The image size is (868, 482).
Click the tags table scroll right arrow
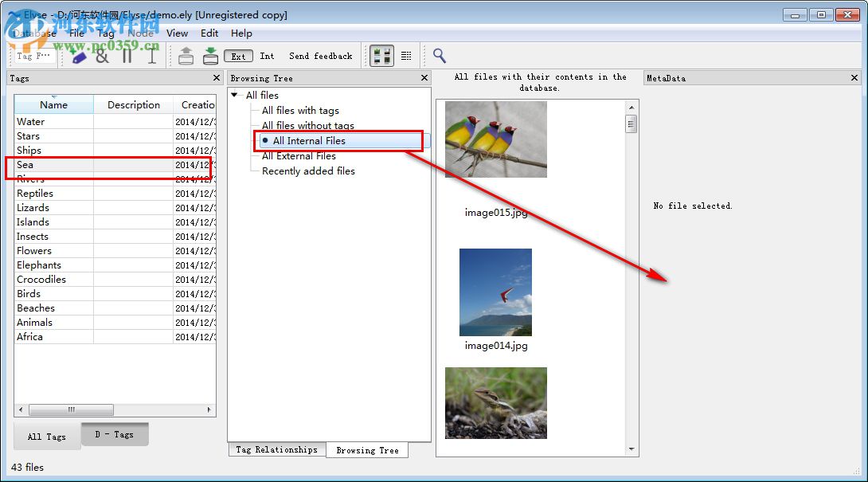[x=209, y=410]
